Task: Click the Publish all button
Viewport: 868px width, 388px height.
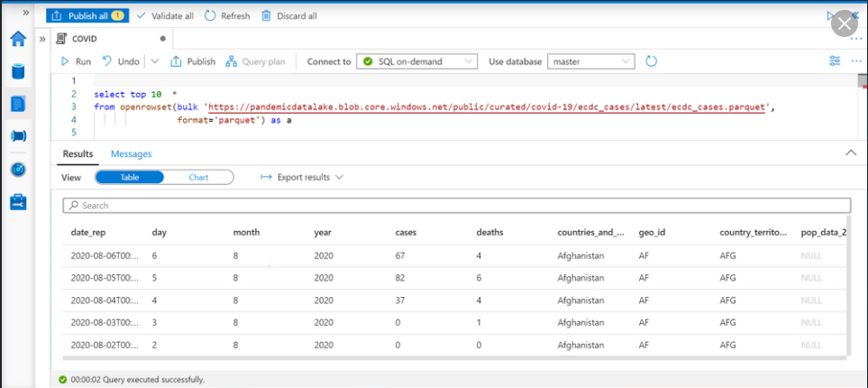Action: coord(87,15)
